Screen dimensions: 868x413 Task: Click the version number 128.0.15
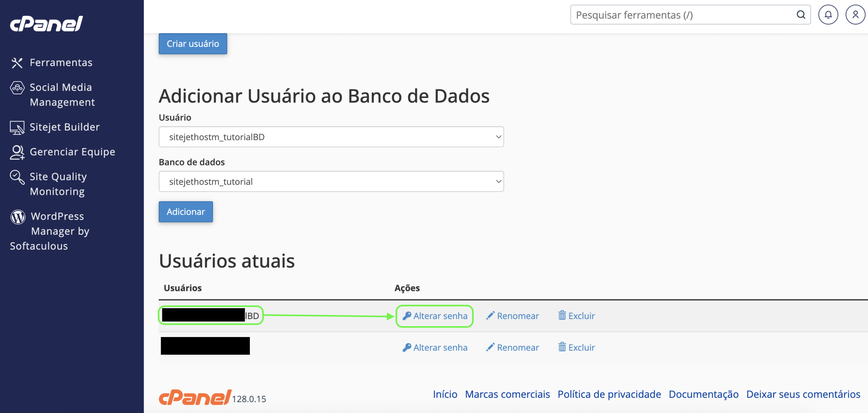(x=249, y=399)
